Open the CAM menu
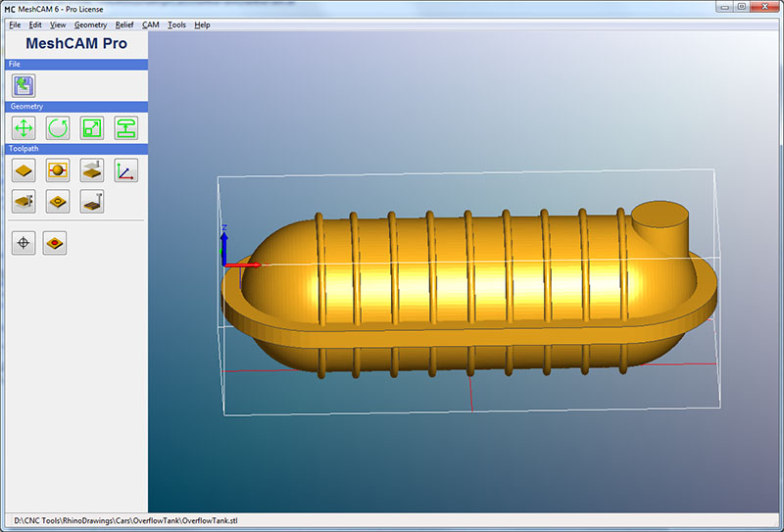 coord(151,24)
